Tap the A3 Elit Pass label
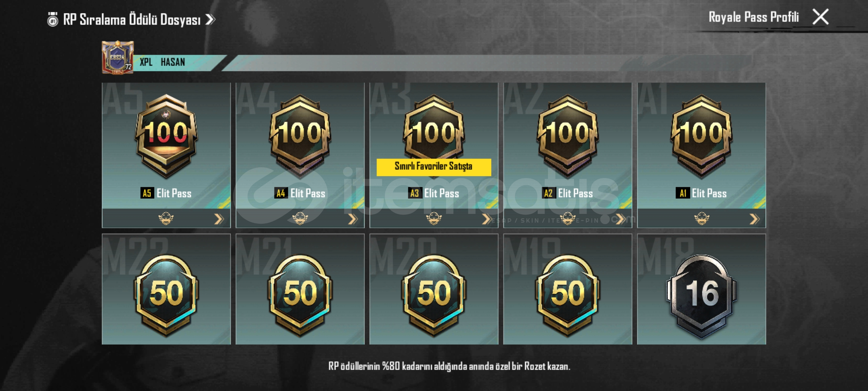868x391 pixels. pos(434,193)
